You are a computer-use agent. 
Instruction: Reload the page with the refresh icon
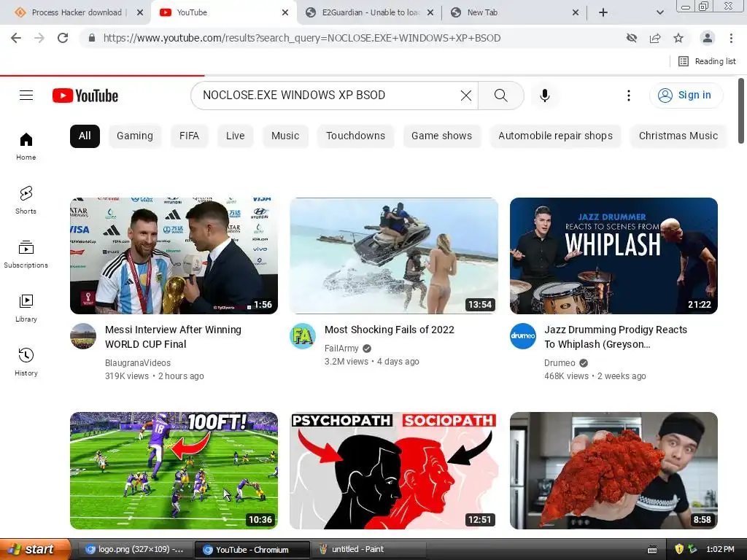(x=63, y=38)
